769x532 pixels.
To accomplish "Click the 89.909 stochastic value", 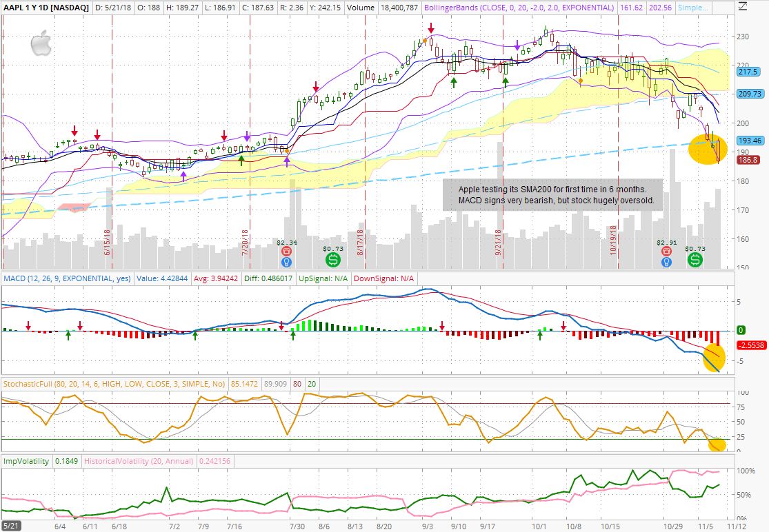I will point(275,384).
